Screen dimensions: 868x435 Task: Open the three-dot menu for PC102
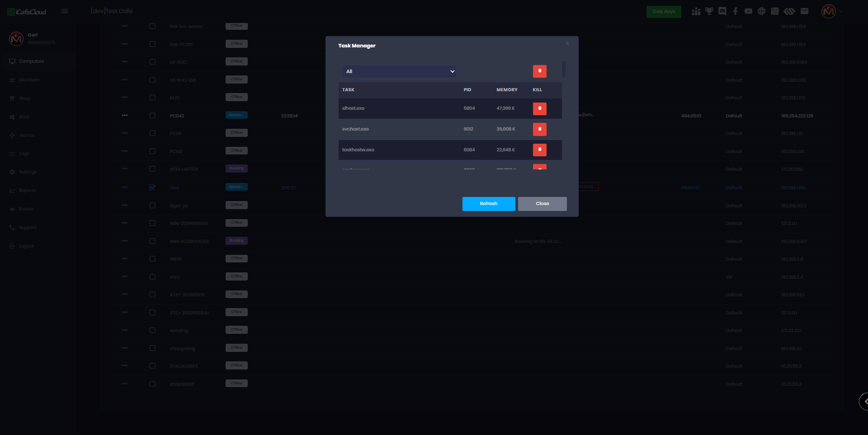[125, 151]
